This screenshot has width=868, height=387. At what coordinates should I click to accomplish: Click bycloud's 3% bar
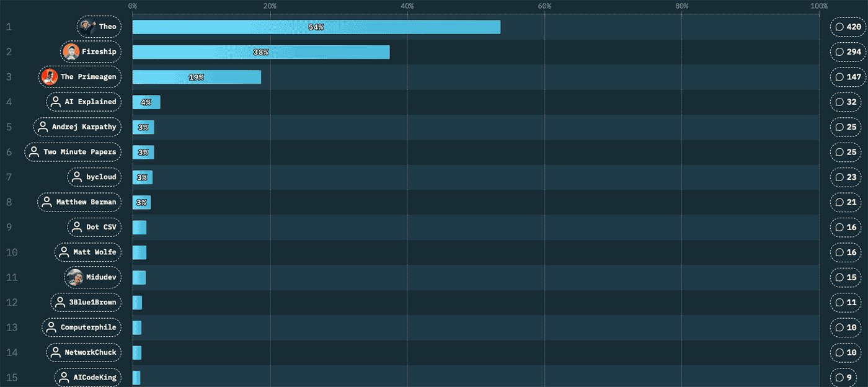point(142,177)
